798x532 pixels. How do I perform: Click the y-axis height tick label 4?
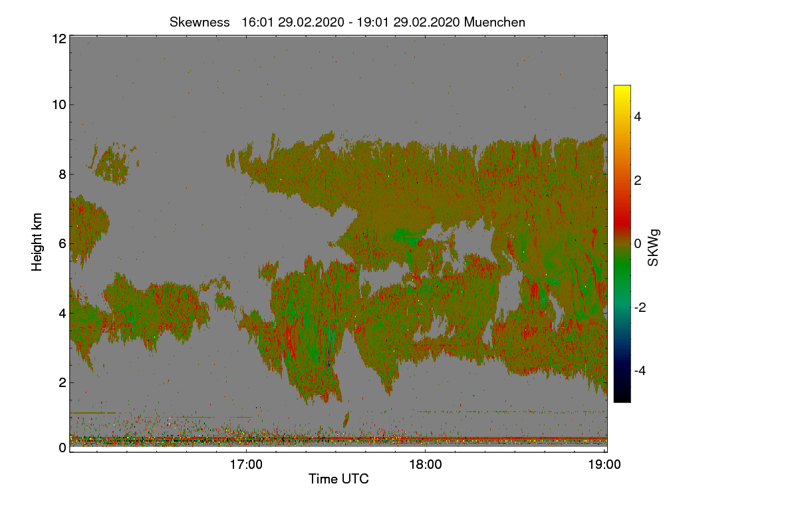[63, 313]
